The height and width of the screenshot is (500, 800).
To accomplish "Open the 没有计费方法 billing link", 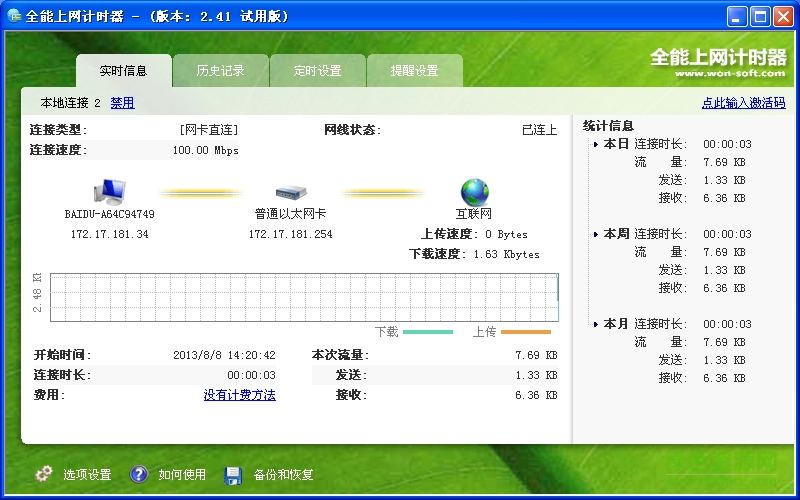I will (x=239, y=395).
